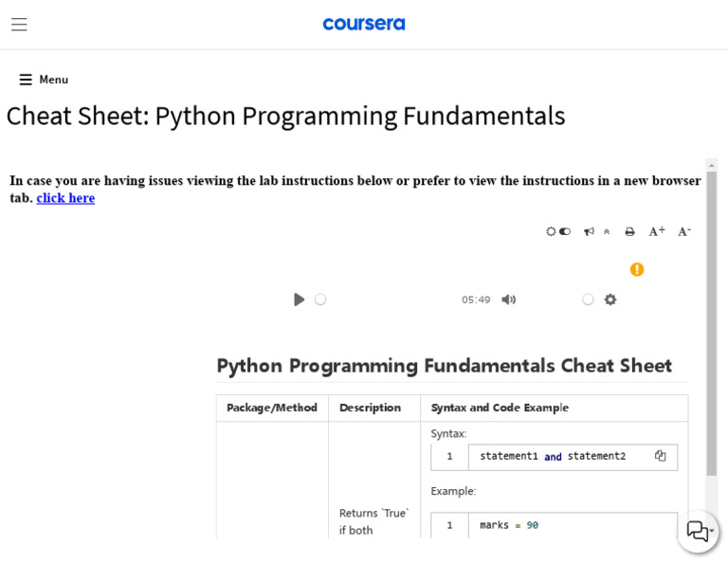This screenshot has width=728, height=563.
Task: Decrease font size with A- button
Action: coord(683,231)
